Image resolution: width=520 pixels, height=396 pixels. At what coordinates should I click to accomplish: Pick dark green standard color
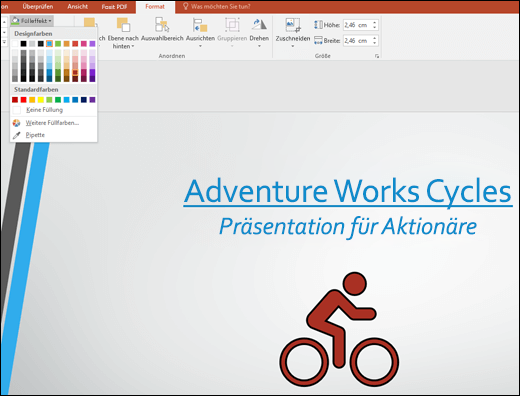pyautogui.click(x=58, y=100)
